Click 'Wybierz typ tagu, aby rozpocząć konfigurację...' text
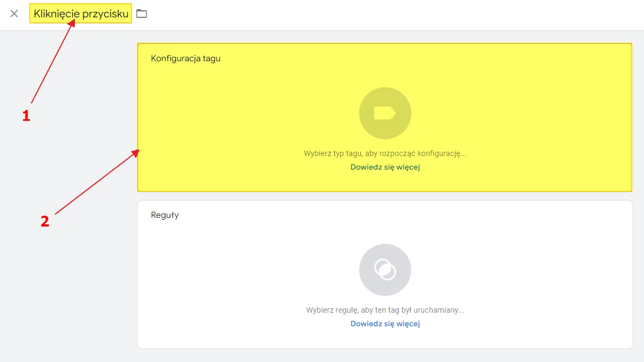Image resolution: width=644 pixels, height=362 pixels. coord(385,153)
